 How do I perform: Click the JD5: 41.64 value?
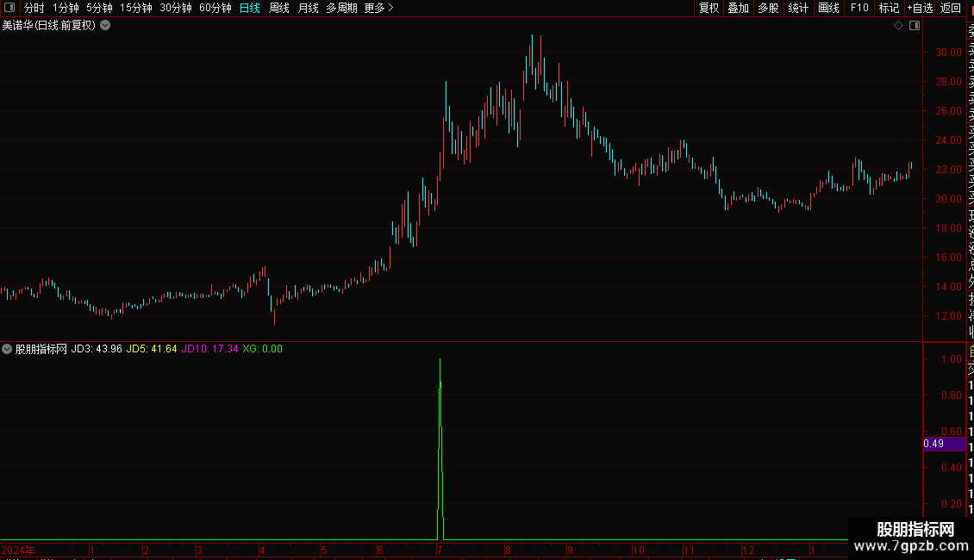pos(152,349)
